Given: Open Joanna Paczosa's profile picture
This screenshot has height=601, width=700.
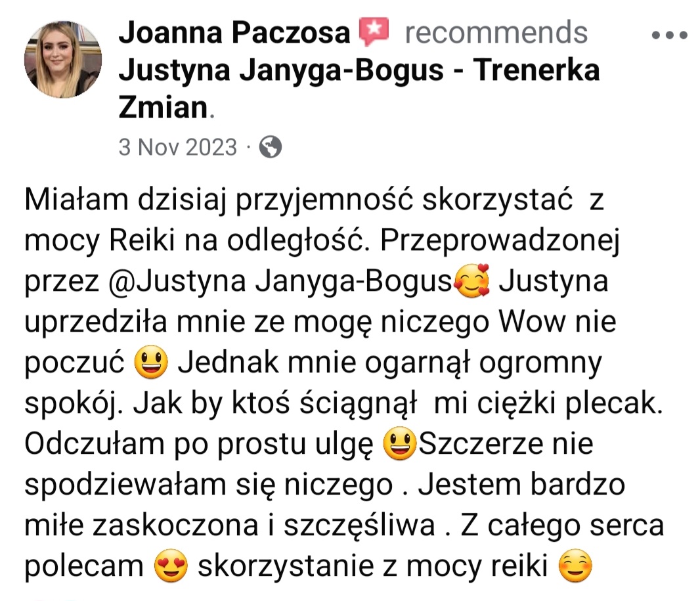Looking at the screenshot, I should (x=63, y=59).
